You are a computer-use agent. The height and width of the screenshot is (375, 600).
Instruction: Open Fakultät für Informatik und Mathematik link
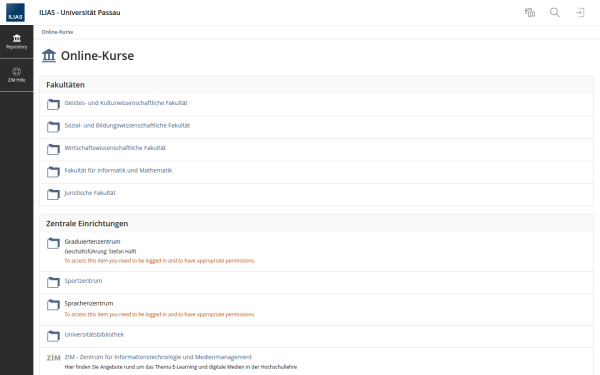point(118,171)
